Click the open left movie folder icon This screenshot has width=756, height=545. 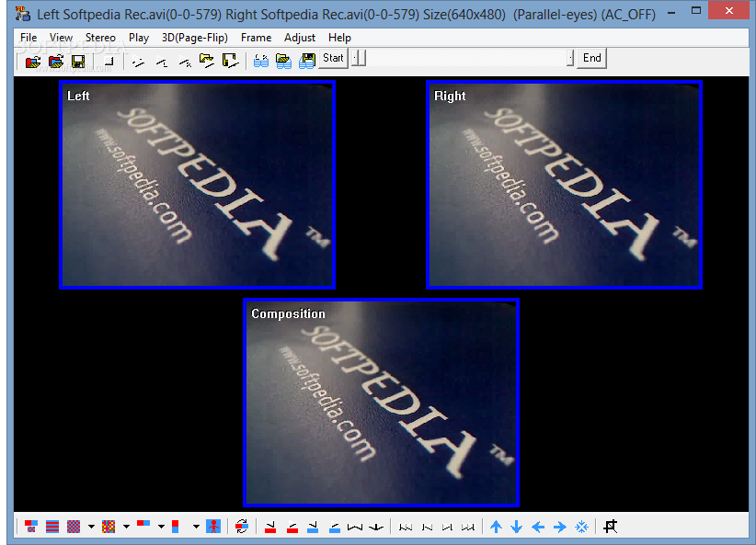(33, 62)
